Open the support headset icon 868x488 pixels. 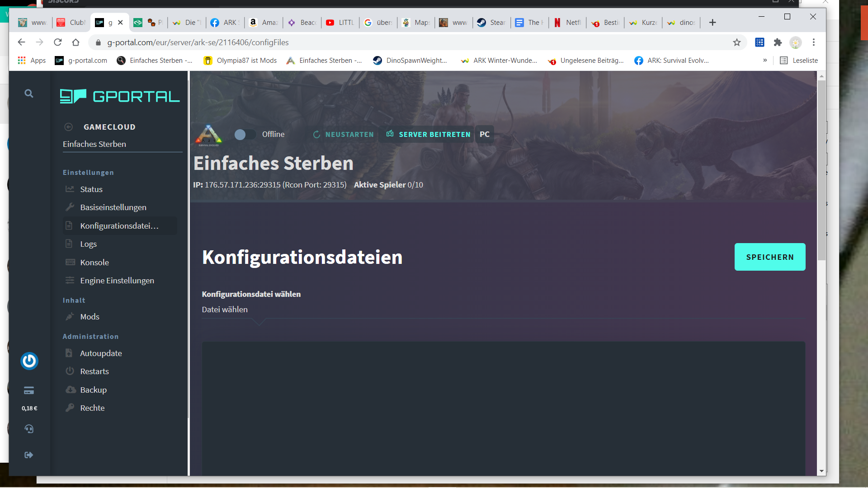[x=29, y=429]
